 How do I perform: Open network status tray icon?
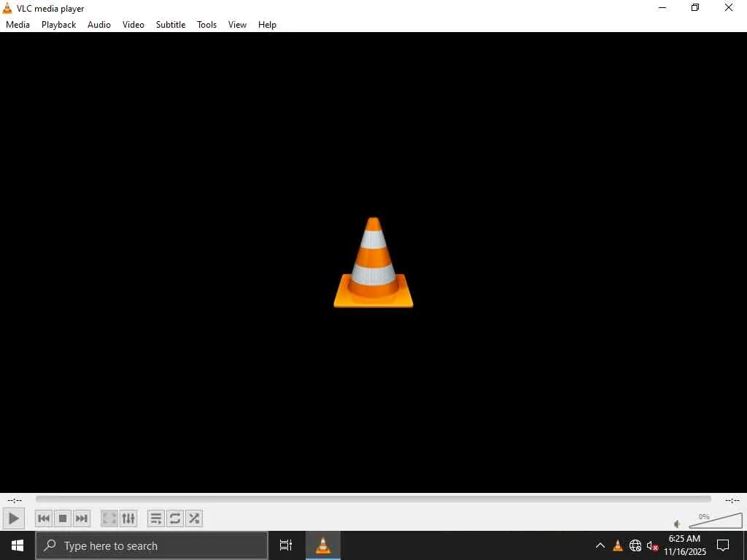pos(635,545)
